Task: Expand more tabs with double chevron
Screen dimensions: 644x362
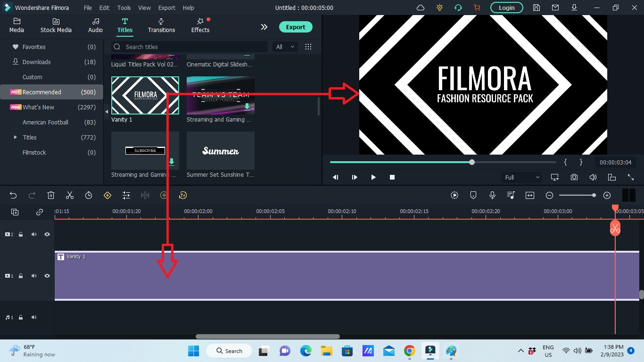Action: pos(264,27)
